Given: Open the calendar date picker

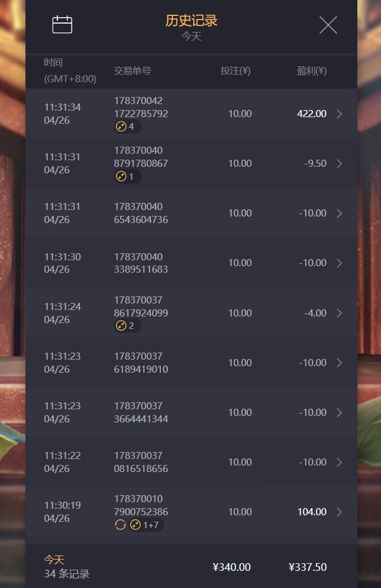Looking at the screenshot, I should click(x=62, y=25).
